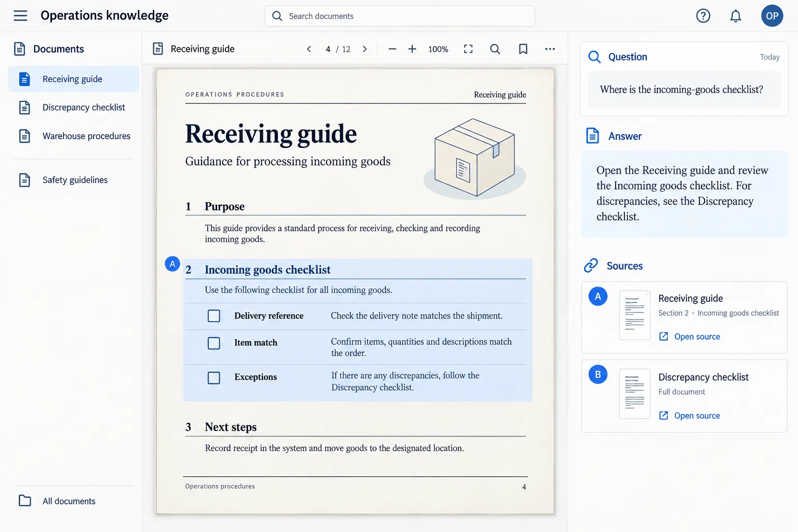Go to previous page in viewer
This screenshot has width=798, height=532.
click(309, 49)
